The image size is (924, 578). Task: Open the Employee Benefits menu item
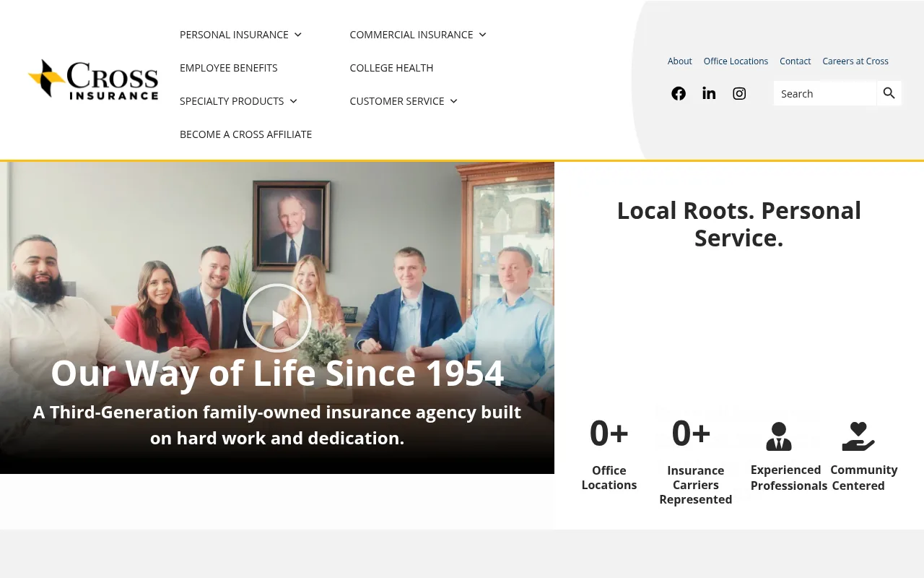point(229,68)
